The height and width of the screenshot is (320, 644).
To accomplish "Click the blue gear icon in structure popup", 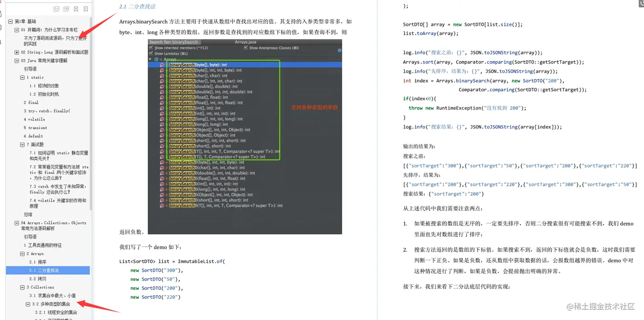I will pos(339,50).
